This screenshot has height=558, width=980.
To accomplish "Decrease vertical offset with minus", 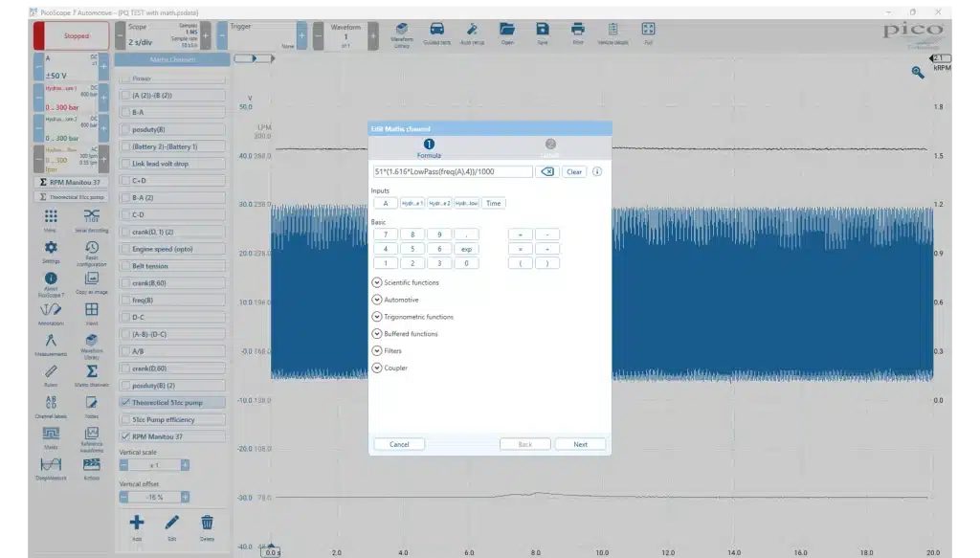I will pyautogui.click(x=123, y=497).
